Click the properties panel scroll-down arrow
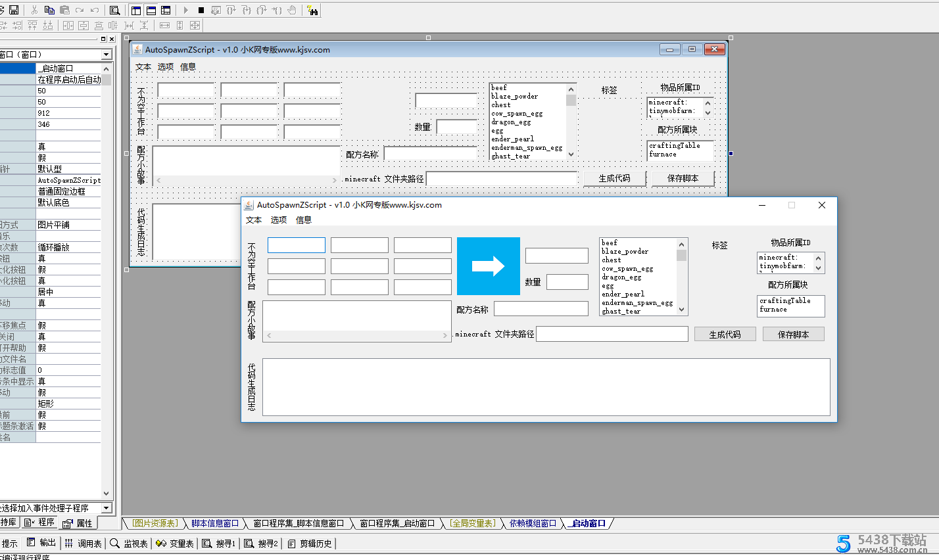 107,494
